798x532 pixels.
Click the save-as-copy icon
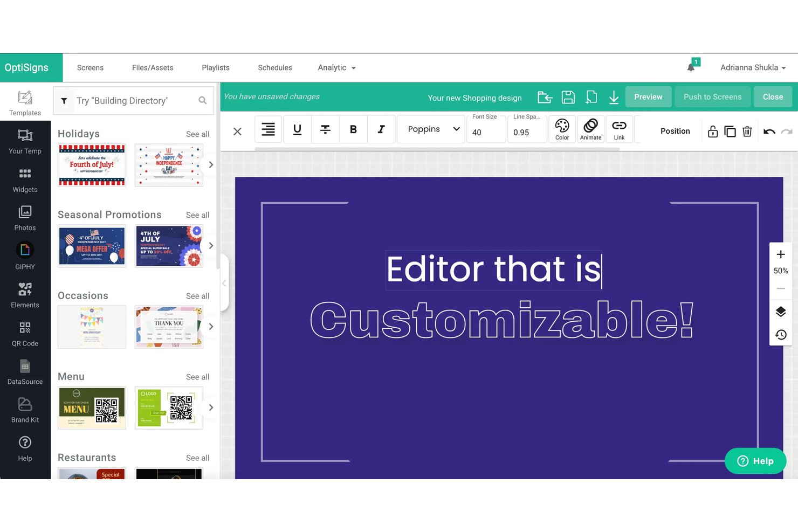591,97
